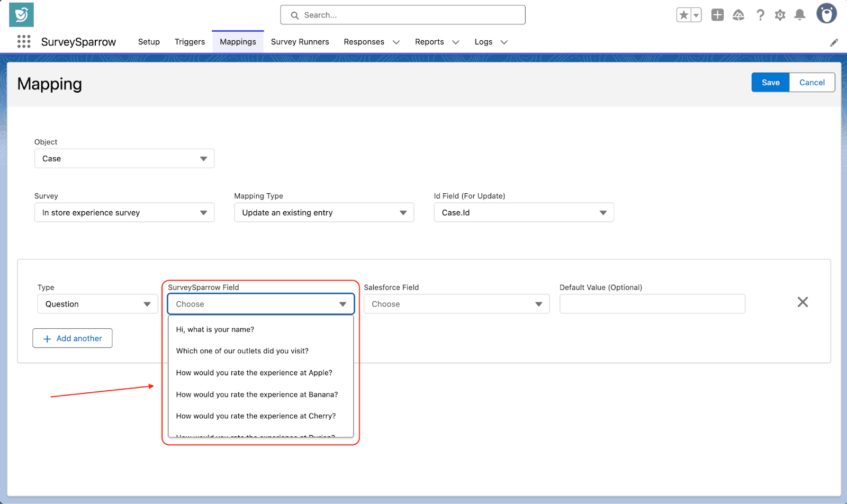Viewport: 847px width, 504px height.
Task: Click the SurveySparrow logo icon
Action: (21, 15)
